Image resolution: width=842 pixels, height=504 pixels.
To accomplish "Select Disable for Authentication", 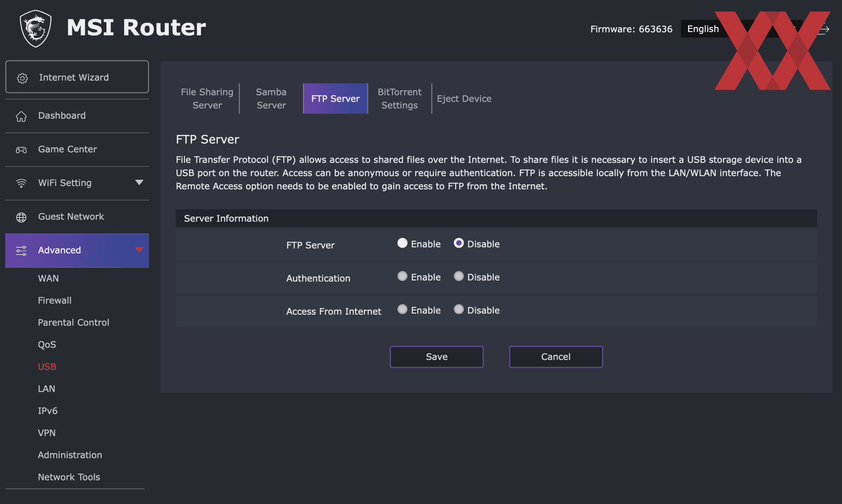I will coord(458,276).
